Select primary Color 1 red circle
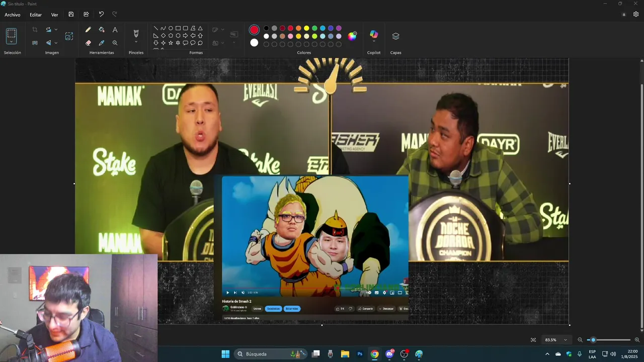644x362 pixels. point(254,30)
